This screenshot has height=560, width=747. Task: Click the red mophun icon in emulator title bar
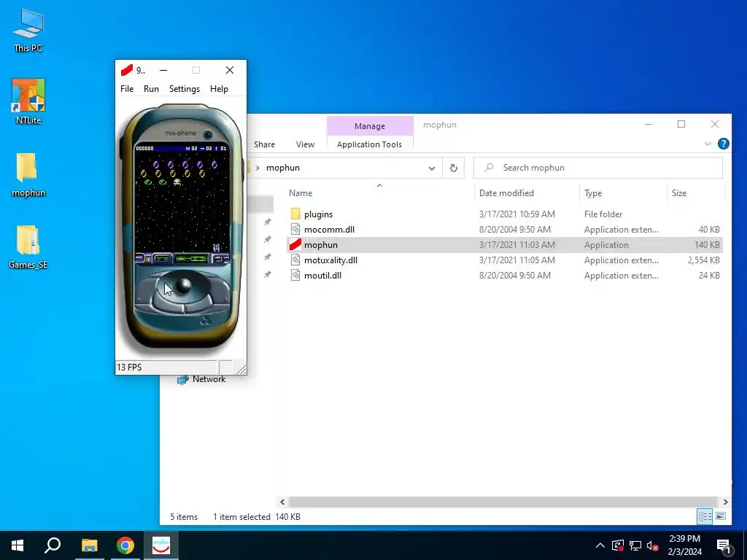click(x=126, y=71)
